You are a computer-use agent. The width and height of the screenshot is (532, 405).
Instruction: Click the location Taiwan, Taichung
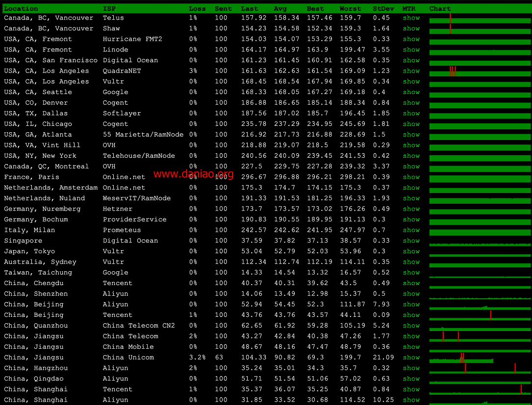tap(38, 272)
